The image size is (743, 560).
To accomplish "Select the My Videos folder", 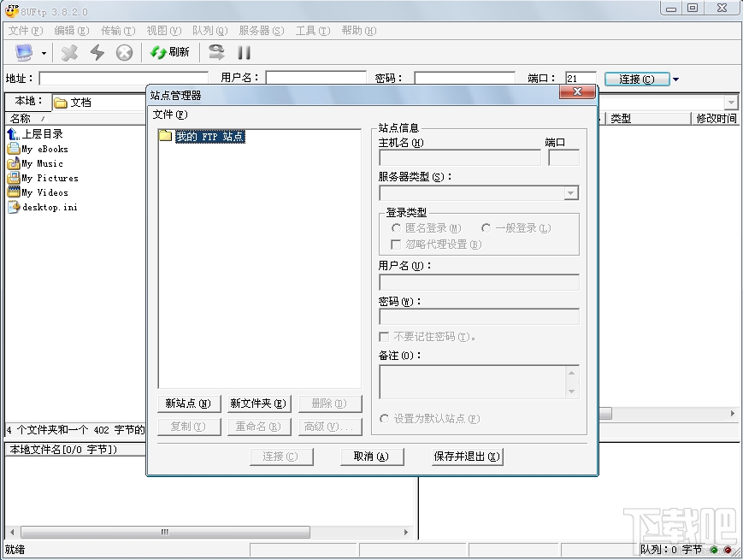I will pos(38,193).
